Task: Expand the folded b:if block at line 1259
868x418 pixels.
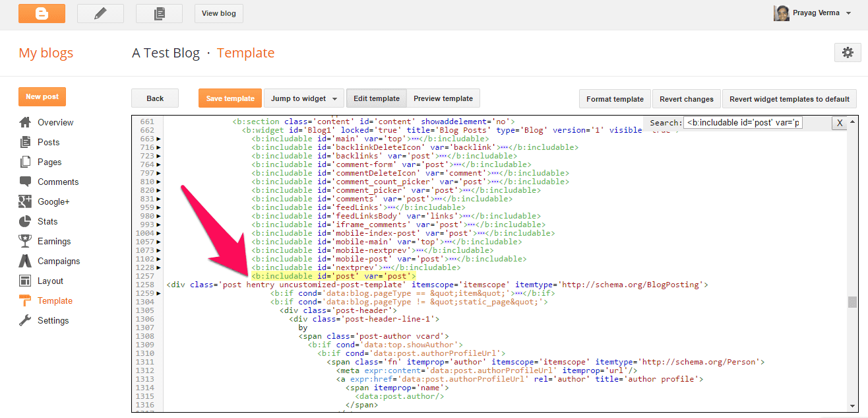Action: [x=158, y=293]
